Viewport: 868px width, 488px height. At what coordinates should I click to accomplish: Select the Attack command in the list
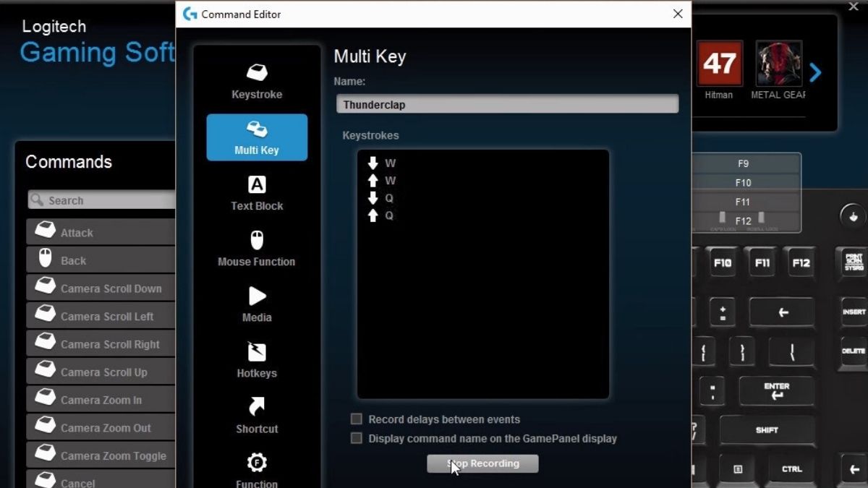101,233
